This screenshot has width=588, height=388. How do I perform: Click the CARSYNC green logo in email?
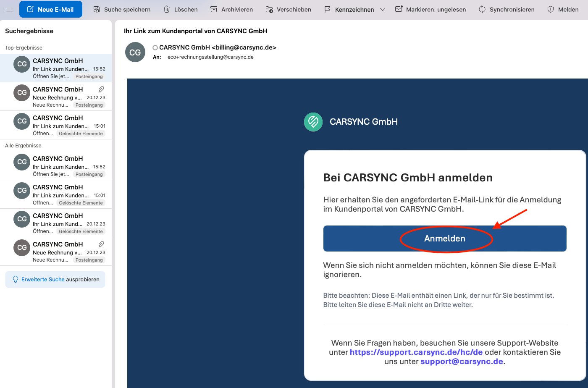click(313, 122)
